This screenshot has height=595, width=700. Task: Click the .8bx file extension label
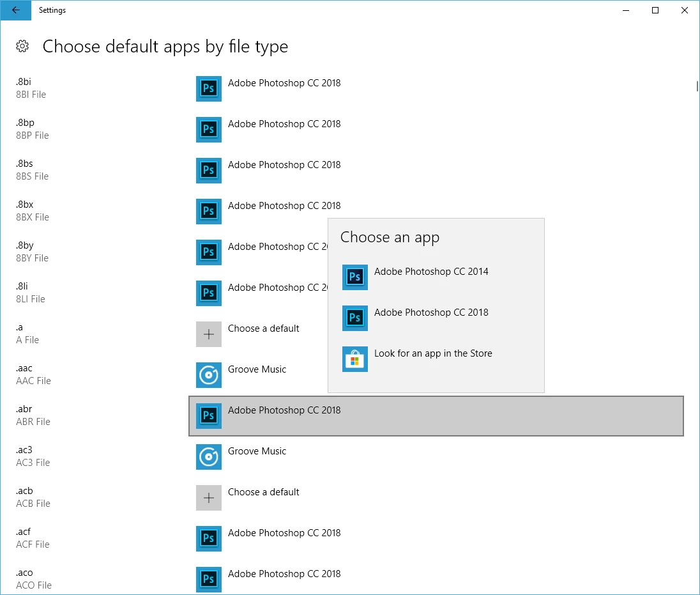(x=24, y=205)
